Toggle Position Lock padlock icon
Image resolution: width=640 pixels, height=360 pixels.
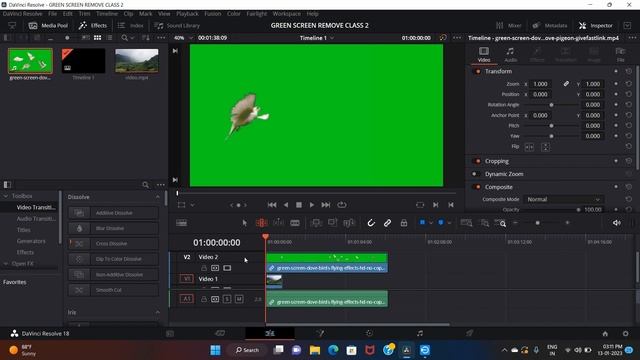(x=404, y=223)
